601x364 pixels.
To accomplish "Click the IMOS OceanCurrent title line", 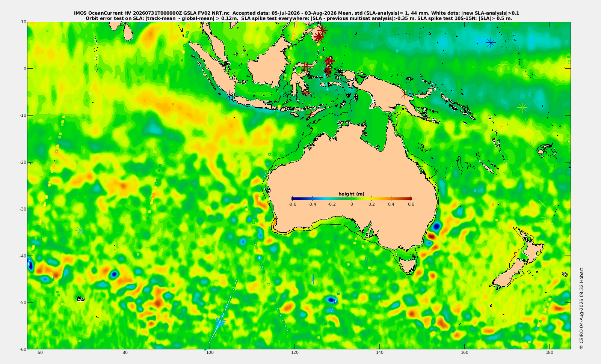I will pos(296,13).
